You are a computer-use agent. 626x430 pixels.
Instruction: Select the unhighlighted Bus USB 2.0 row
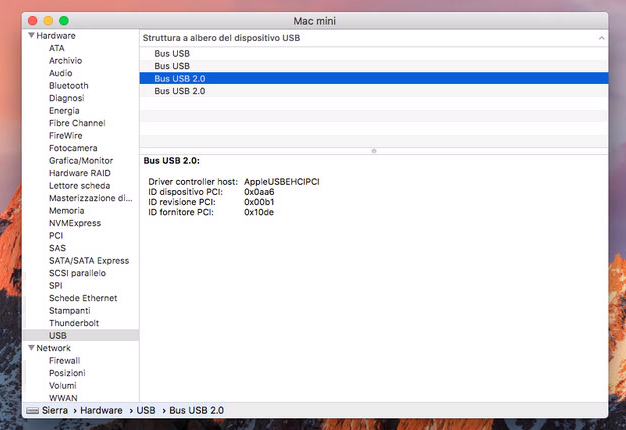click(374, 91)
